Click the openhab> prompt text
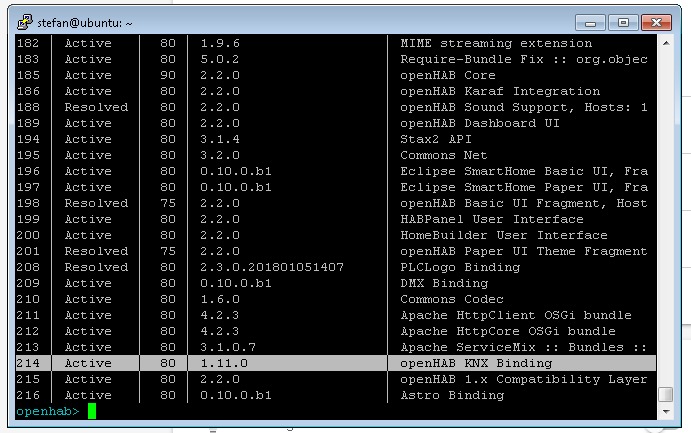Image resolution: width=691 pixels, height=433 pixels. [47, 411]
